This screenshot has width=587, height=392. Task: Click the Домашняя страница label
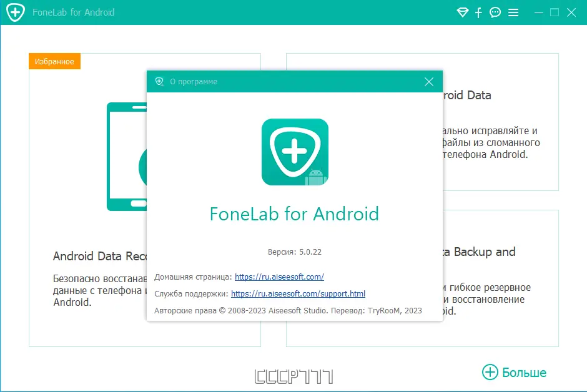(193, 277)
